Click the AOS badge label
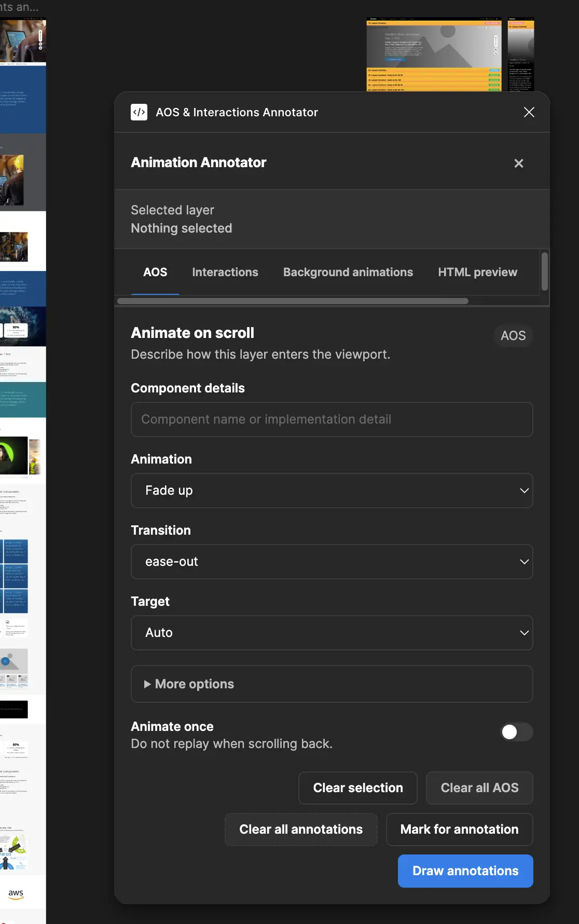 pos(513,336)
